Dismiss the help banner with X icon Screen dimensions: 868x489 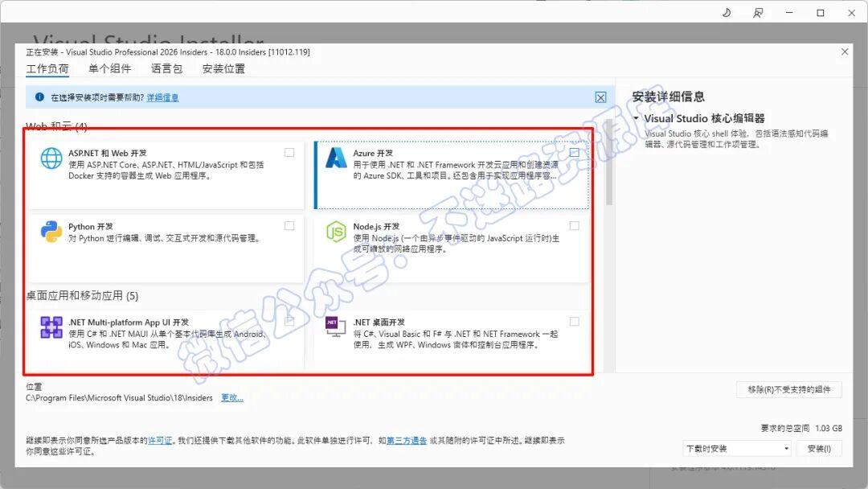(x=600, y=97)
